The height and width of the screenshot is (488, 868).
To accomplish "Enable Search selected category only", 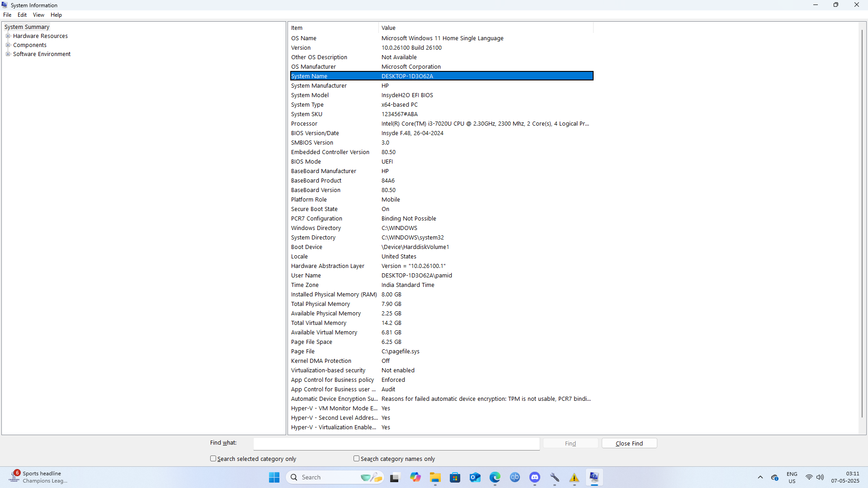I will [213, 458].
